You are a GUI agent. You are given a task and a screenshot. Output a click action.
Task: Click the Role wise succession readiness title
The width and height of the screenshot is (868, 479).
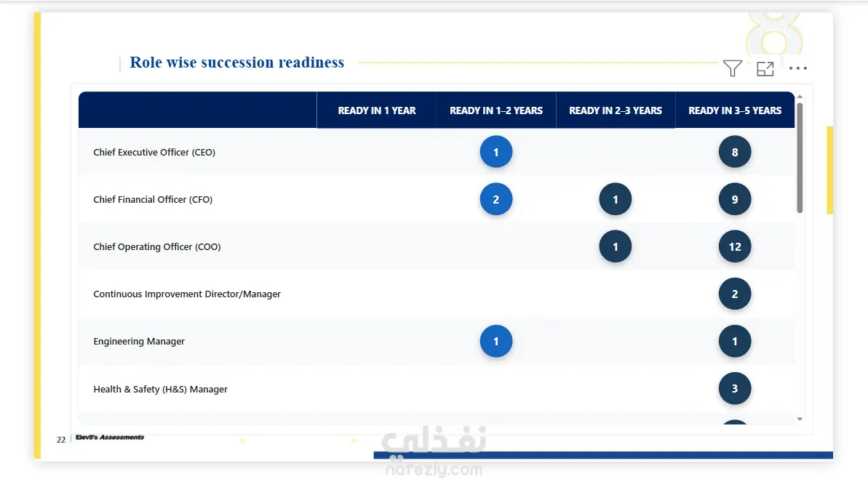click(x=237, y=63)
